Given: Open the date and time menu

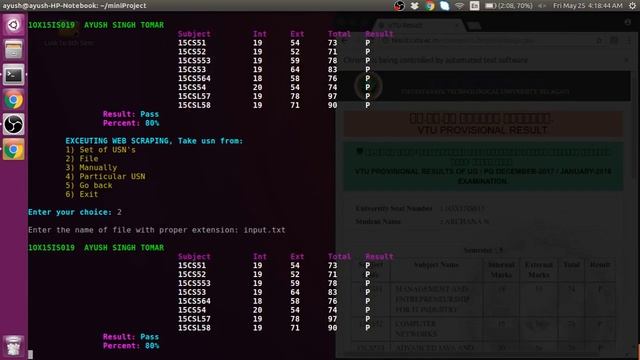Looking at the screenshot, I should (x=588, y=6).
